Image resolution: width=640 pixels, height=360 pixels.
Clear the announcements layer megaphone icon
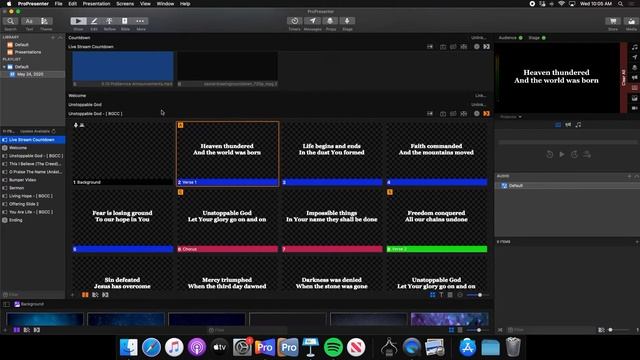pyautogui.click(x=635, y=78)
